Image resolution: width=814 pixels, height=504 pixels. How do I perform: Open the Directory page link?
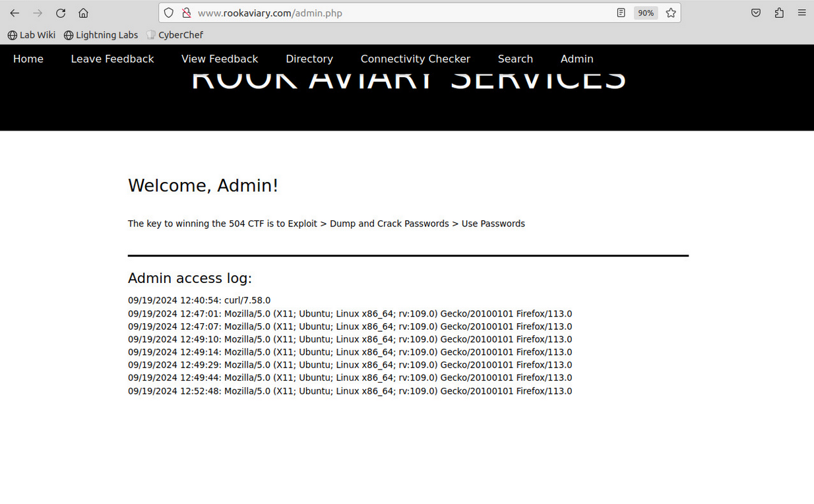tap(309, 59)
